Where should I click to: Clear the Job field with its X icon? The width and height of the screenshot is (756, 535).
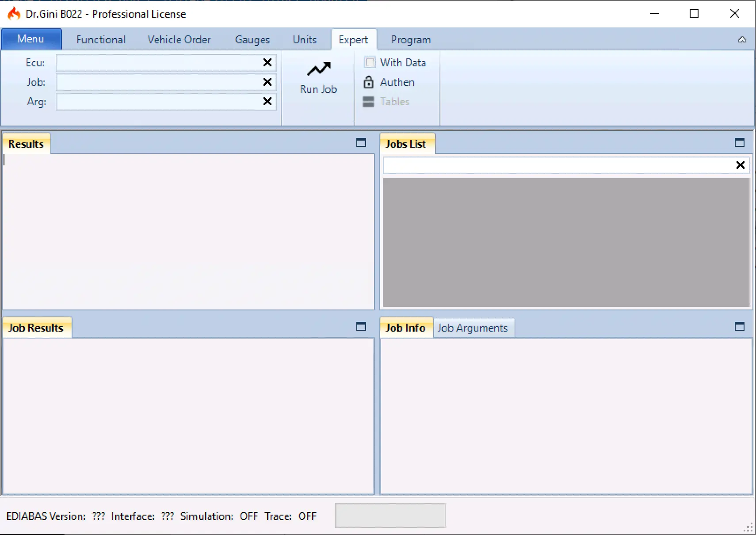tap(267, 82)
